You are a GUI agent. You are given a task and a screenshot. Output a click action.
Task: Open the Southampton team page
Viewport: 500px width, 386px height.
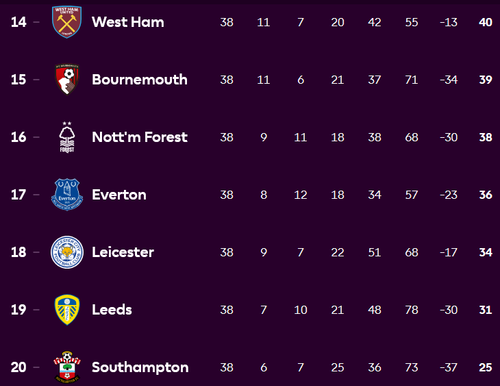(140, 367)
